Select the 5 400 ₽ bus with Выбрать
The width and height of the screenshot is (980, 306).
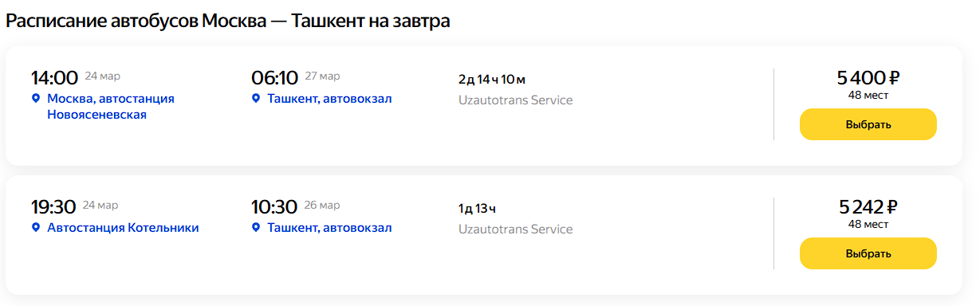click(868, 124)
